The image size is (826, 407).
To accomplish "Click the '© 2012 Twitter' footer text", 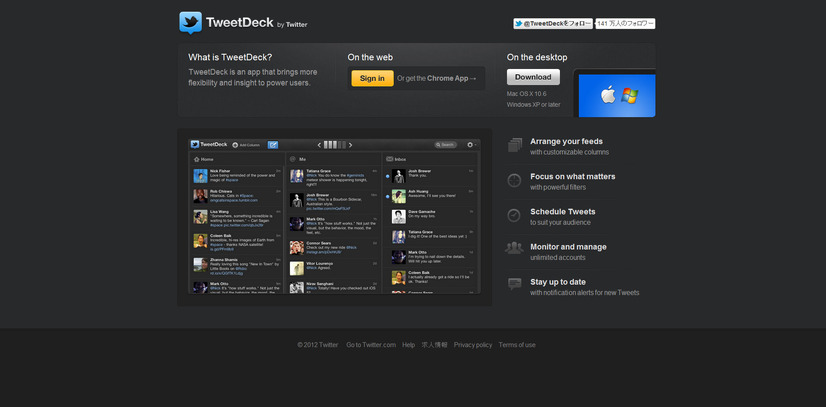I will (x=318, y=345).
